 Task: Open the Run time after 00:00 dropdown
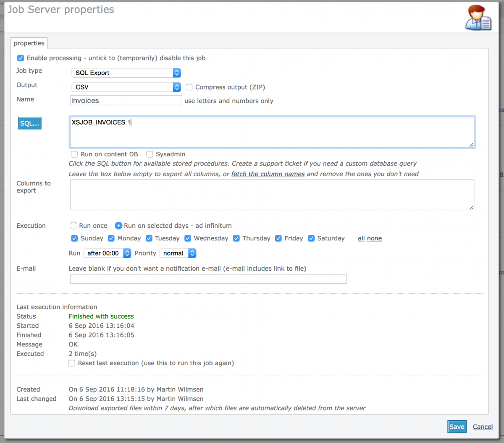click(107, 253)
